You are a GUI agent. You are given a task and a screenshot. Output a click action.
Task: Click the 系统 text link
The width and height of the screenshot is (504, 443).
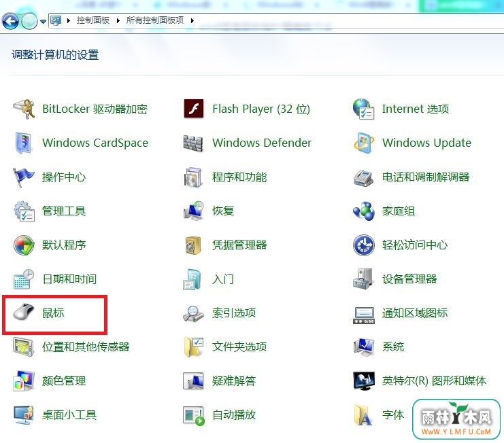pyautogui.click(x=393, y=347)
